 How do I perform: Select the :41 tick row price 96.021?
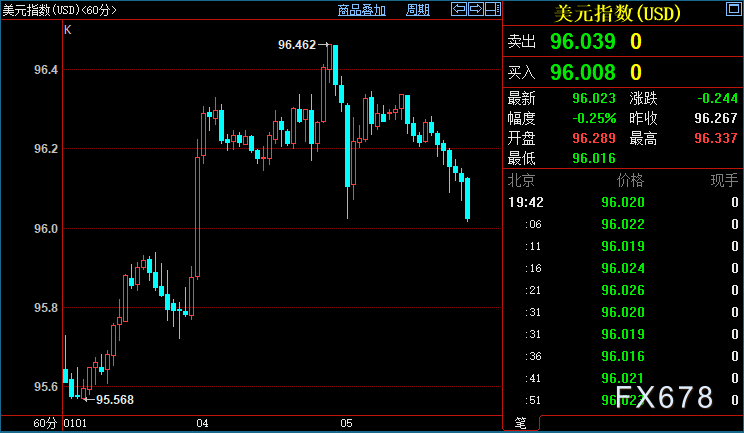tap(623, 378)
